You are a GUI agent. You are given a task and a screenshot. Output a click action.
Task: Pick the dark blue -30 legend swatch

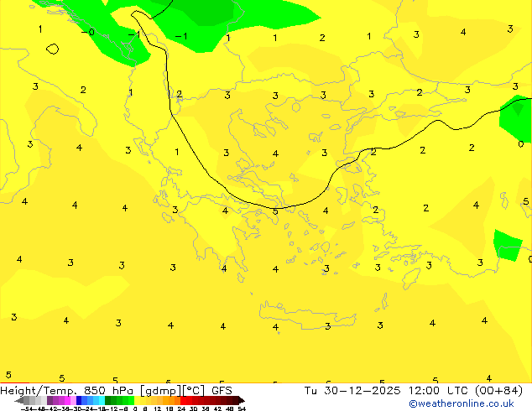[x=79, y=401]
